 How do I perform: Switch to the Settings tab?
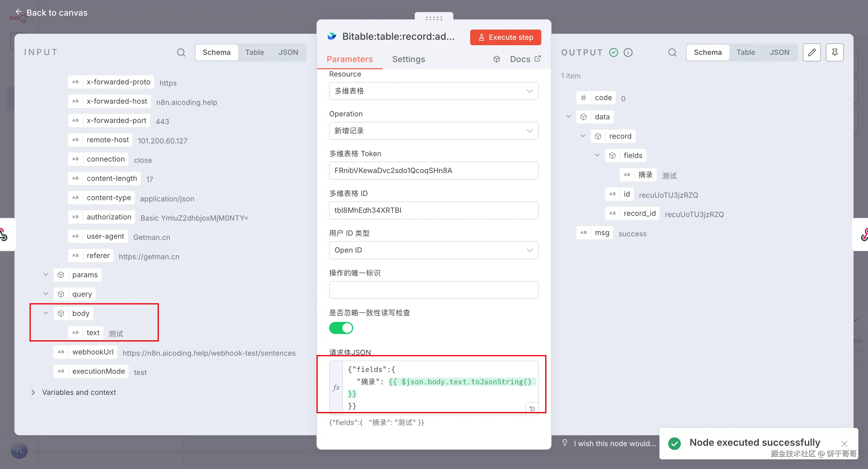pos(408,59)
